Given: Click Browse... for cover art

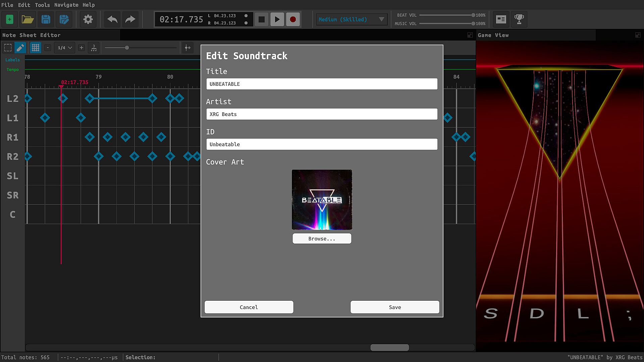Looking at the screenshot, I should 322,239.
